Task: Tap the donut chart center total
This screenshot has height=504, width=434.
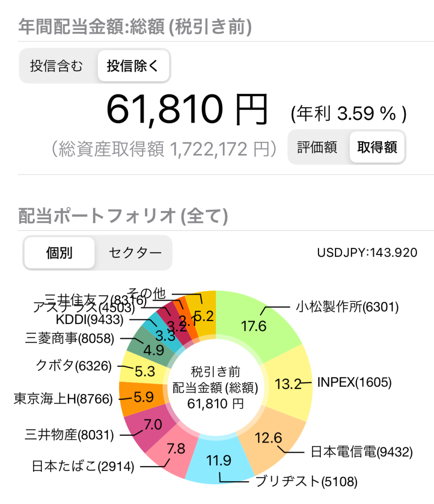Action: pyautogui.click(x=216, y=387)
